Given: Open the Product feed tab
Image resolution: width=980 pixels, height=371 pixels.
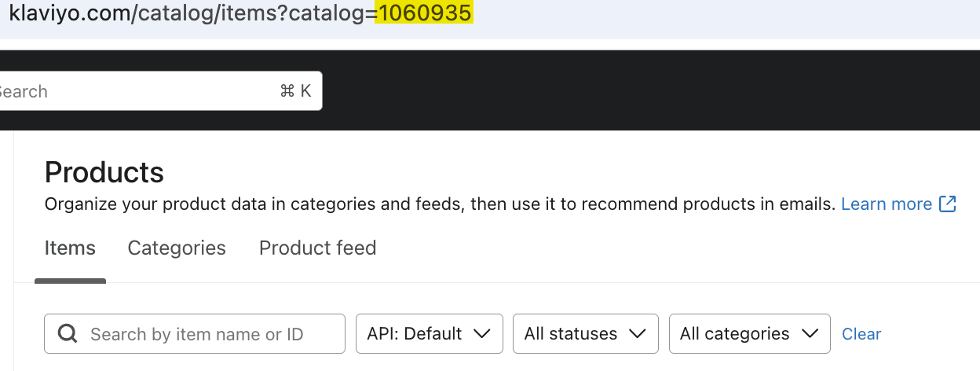Looking at the screenshot, I should pos(317,248).
